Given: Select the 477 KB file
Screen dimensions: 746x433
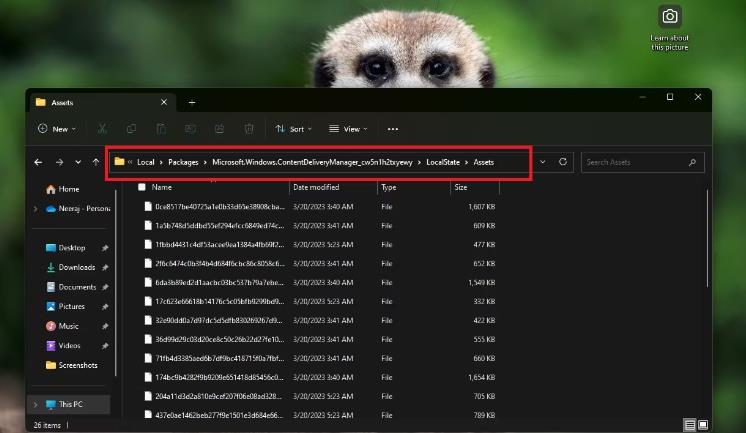Looking at the screenshot, I should pos(319,245).
